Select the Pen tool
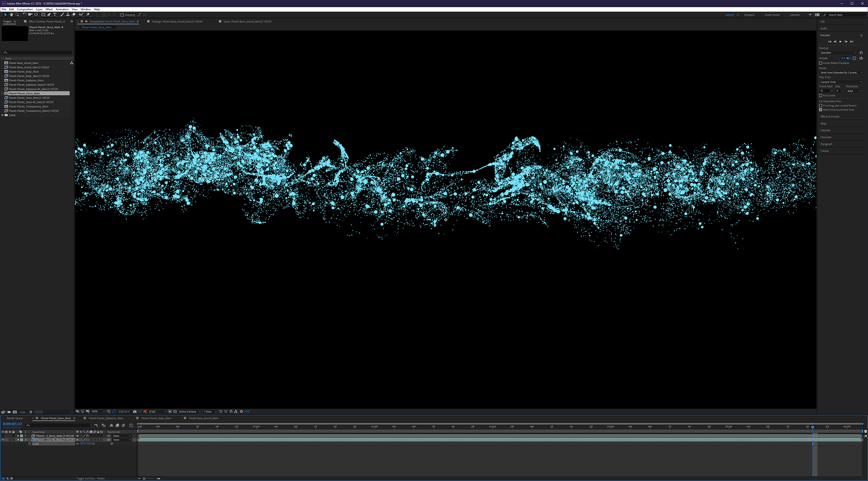Image resolution: width=868 pixels, height=481 pixels. point(49,14)
